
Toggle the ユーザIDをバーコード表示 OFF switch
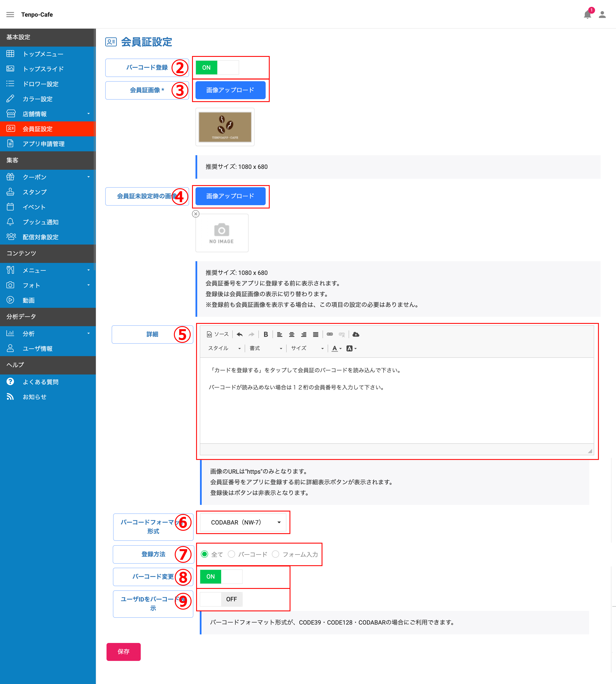[x=221, y=599]
